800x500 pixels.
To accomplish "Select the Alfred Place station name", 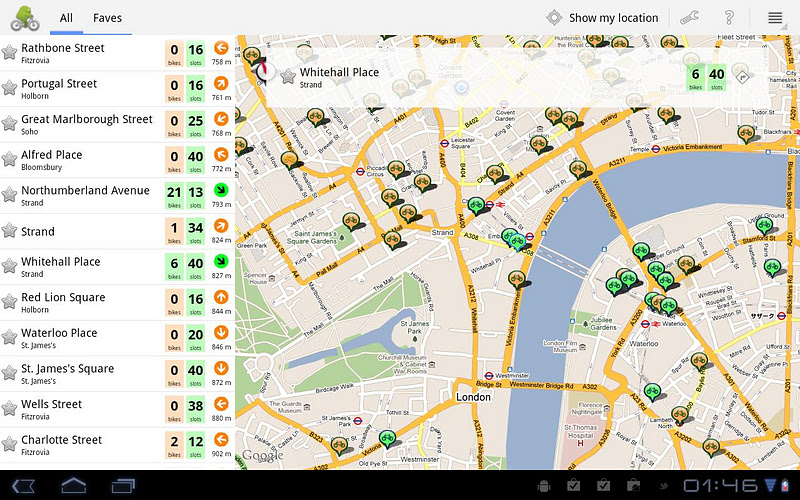I will 52,155.
